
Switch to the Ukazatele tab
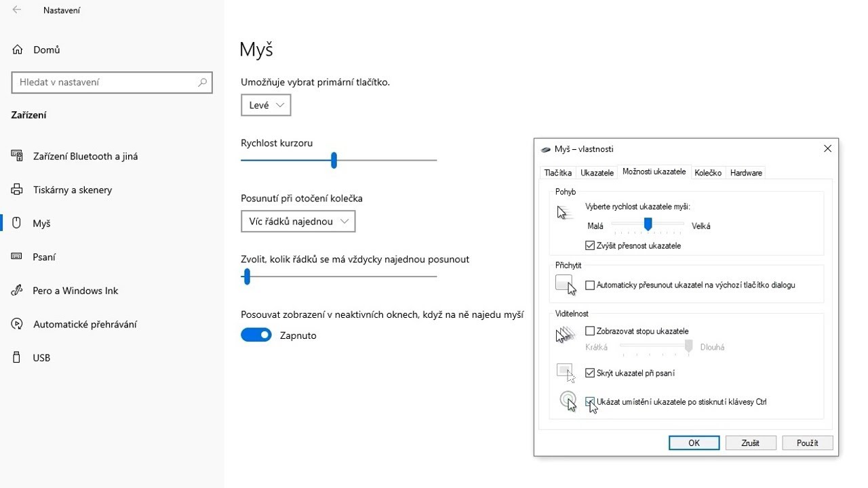click(x=597, y=173)
